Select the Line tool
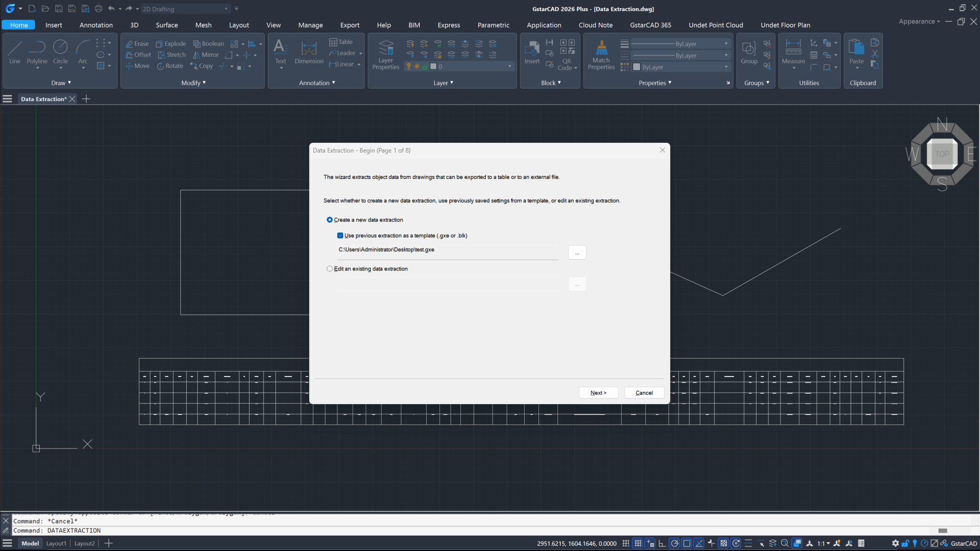The width and height of the screenshot is (980, 551). (15, 52)
